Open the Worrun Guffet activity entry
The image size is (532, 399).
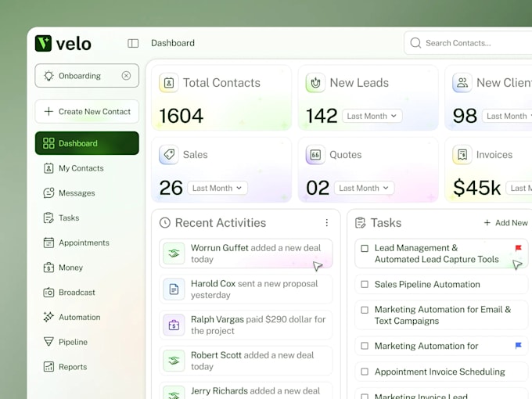pos(246,253)
